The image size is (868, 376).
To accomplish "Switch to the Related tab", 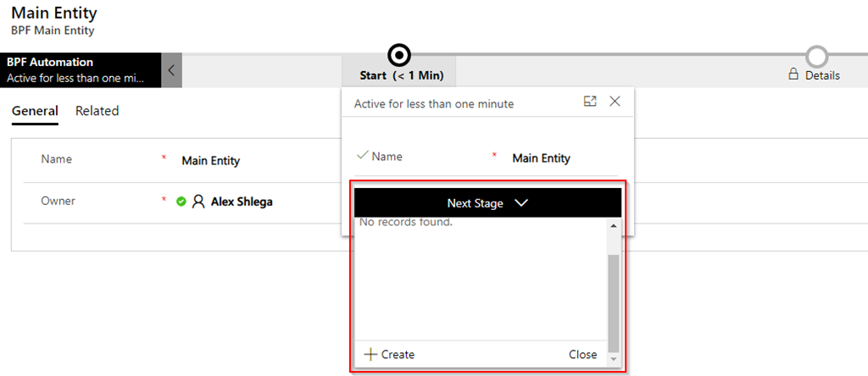I will pyautogui.click(x=97, y=111).
